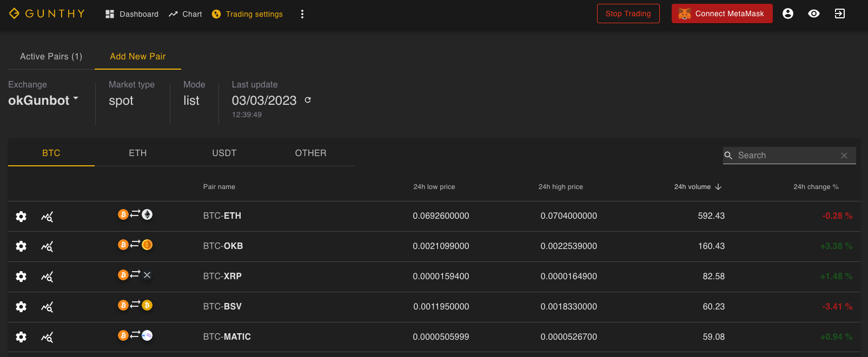The width and height of the screenshot is (868, 357).
Task: Refresh the last update timestamp
Action: click(x=308, y=100)
